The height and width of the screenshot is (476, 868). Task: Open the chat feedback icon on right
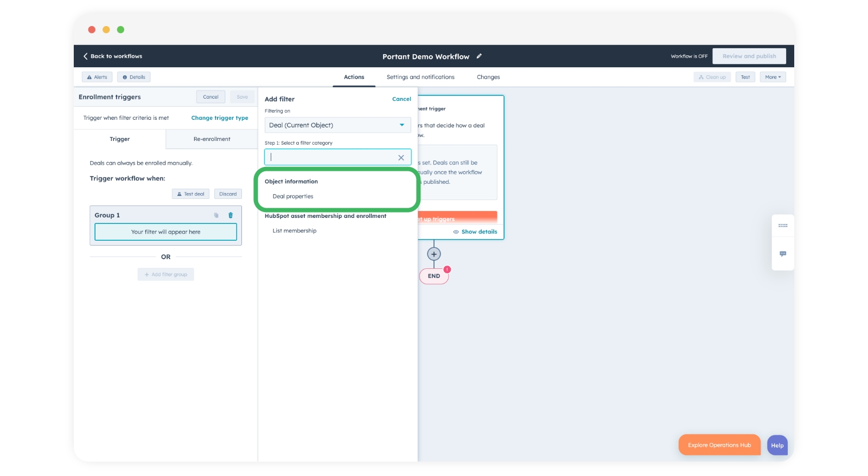782,254
